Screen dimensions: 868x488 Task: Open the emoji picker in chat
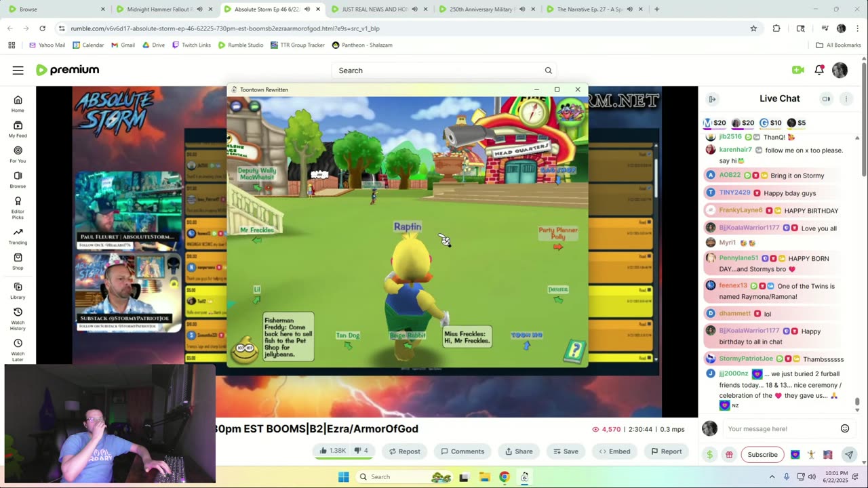[845, 428]
